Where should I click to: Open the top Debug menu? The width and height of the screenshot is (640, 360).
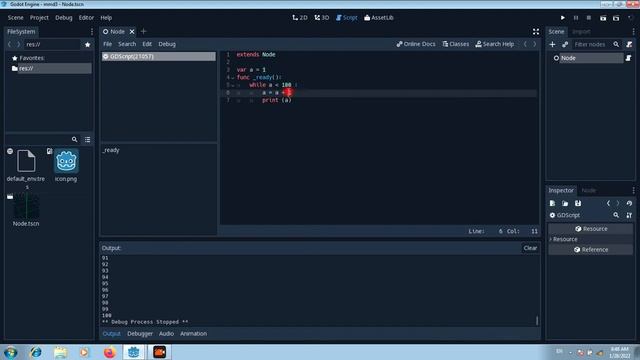(64, 18)
